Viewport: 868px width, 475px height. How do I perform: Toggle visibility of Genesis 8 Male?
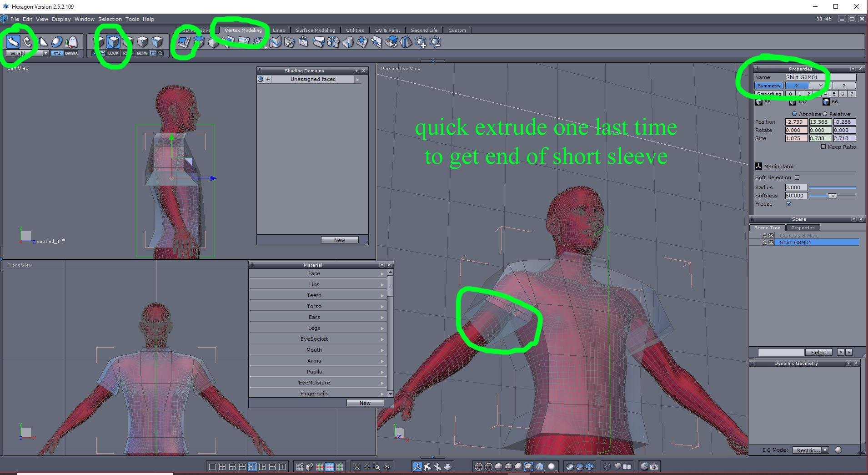pyautogui.click(x=771, y=236)
